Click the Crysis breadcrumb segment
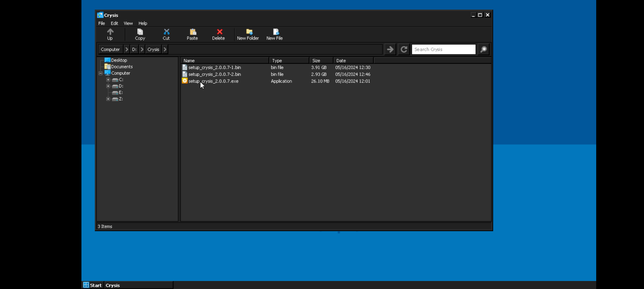Screen dimensions: 644x289 (x=153, y=49)
